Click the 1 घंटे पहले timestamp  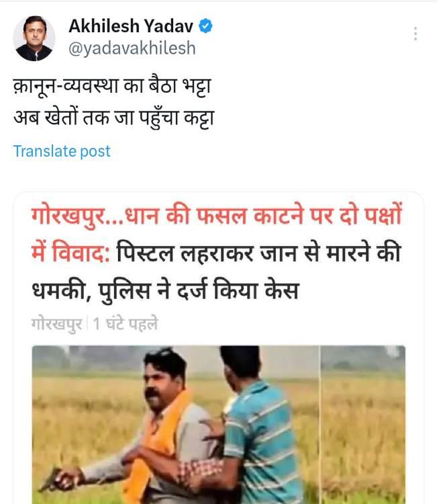[x=126, y=323]
